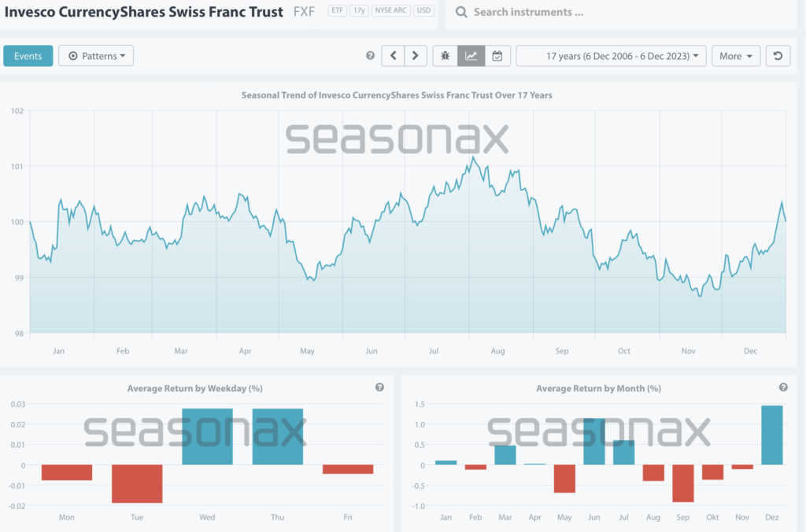Open the More dropdown menu

pos(735,56)
